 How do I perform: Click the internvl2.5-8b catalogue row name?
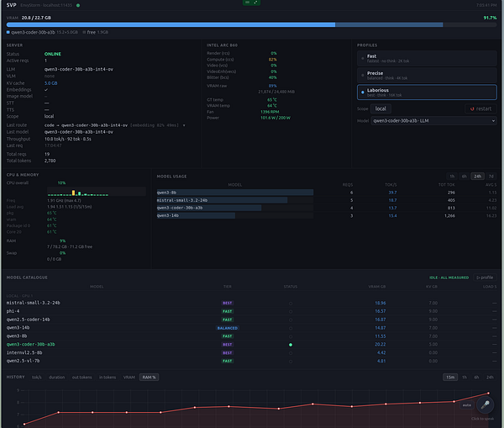pyautogui.click(x=24, y=352)
